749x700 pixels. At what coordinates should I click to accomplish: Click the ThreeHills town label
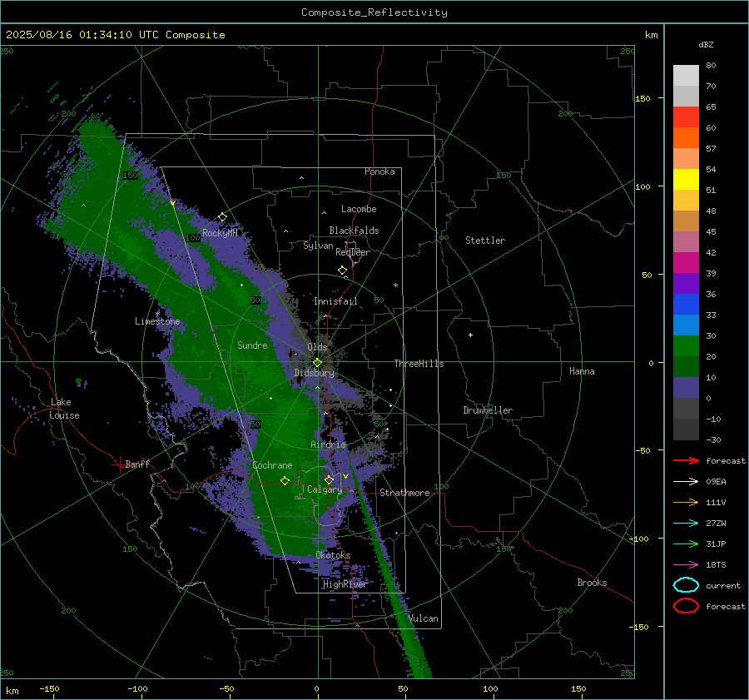pos(419,364)
